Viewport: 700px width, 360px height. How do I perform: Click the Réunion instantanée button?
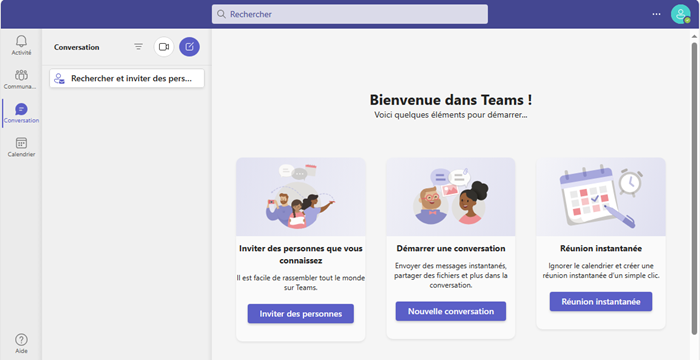pos(600,301)
